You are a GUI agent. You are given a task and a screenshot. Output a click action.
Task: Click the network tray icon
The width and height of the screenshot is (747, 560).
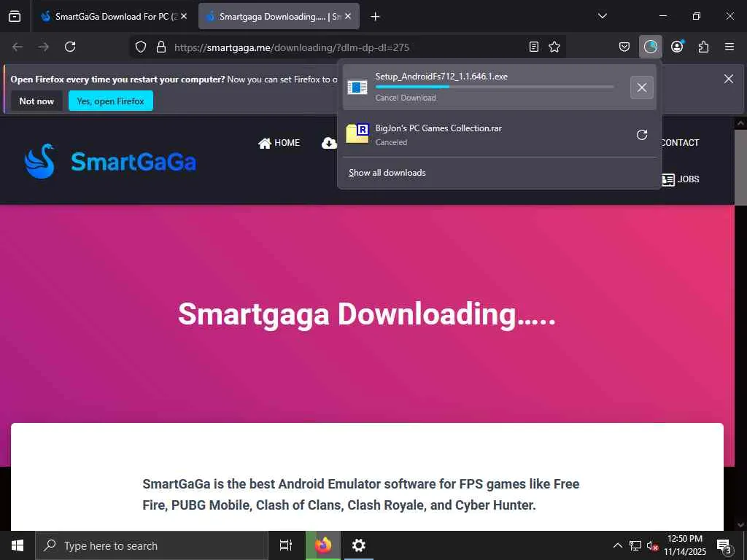click(635, 545)
